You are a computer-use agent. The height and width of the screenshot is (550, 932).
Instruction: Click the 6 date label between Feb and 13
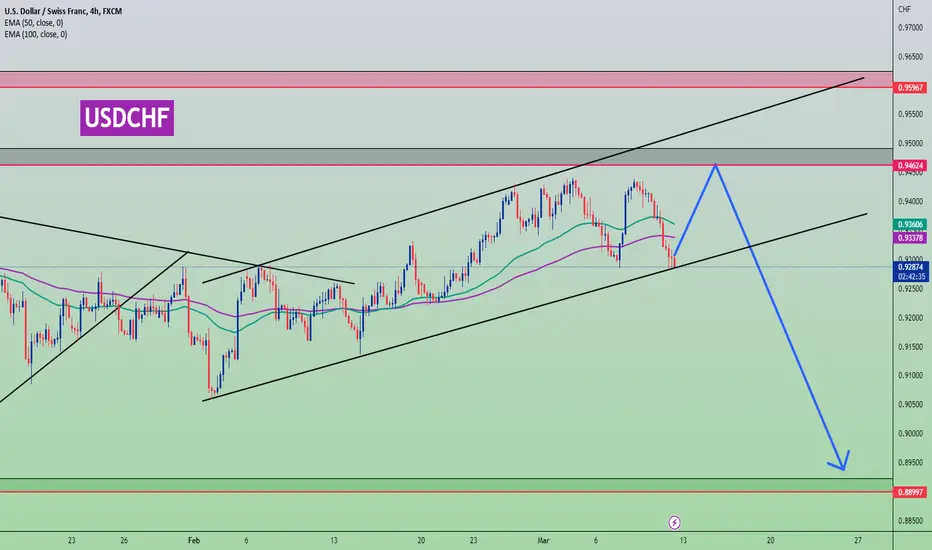click(246, 540)
